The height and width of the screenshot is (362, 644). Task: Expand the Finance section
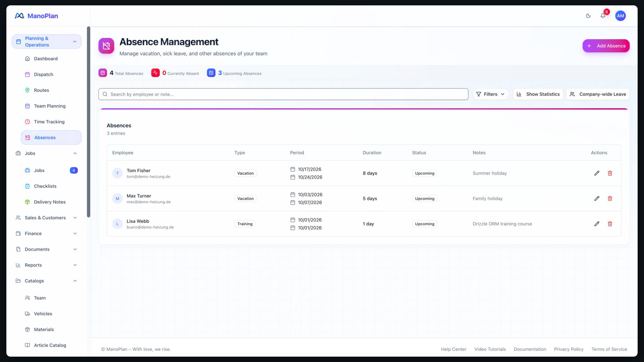coord(47,233)
